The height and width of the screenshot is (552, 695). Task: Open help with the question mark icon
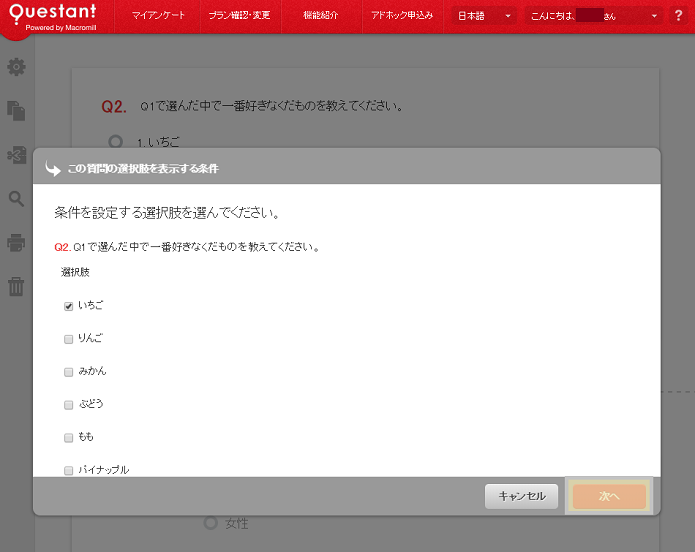tap(681, 16)
